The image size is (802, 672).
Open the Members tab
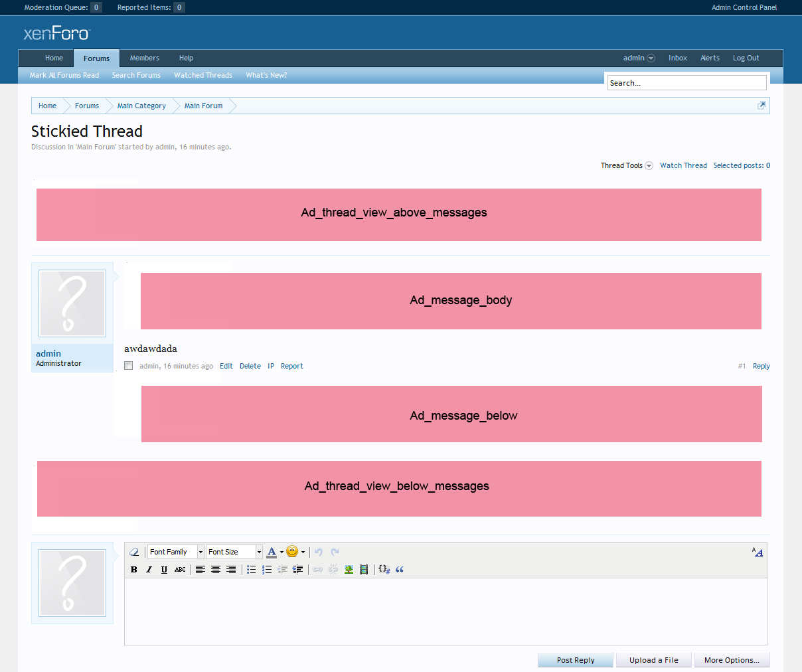[144, 58]
